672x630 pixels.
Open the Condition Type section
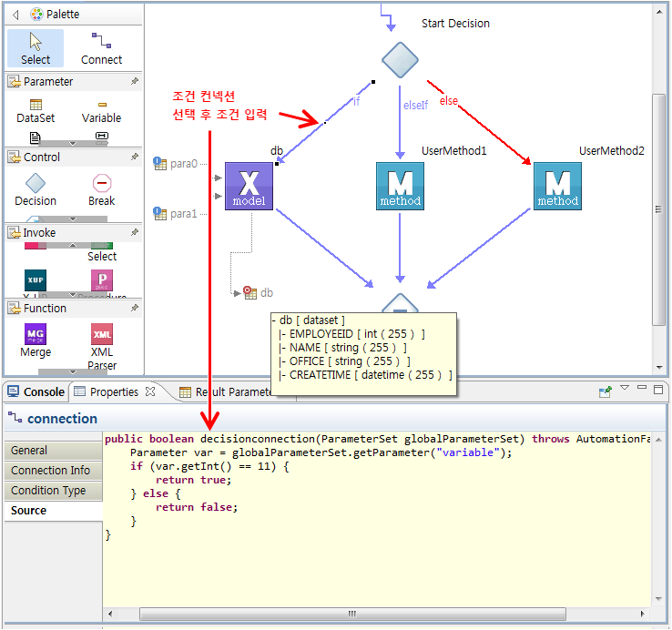coord(48,491)
